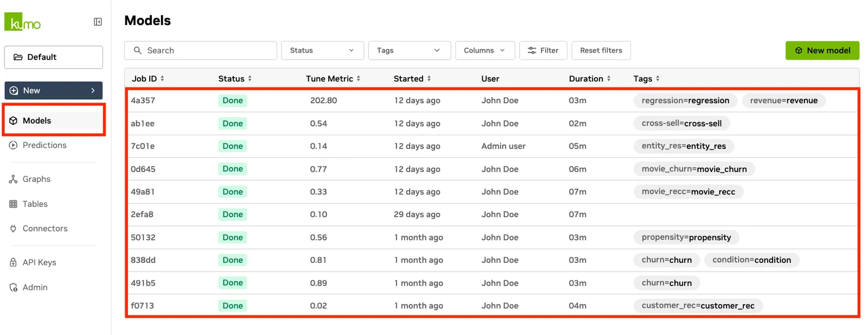Click the Kumo logo

[23, 22]
